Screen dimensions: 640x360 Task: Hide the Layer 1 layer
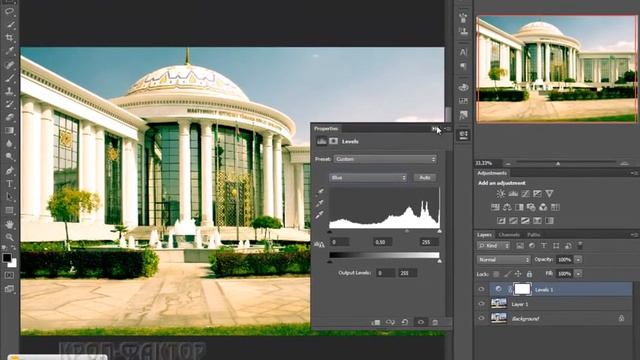[481, 304]
